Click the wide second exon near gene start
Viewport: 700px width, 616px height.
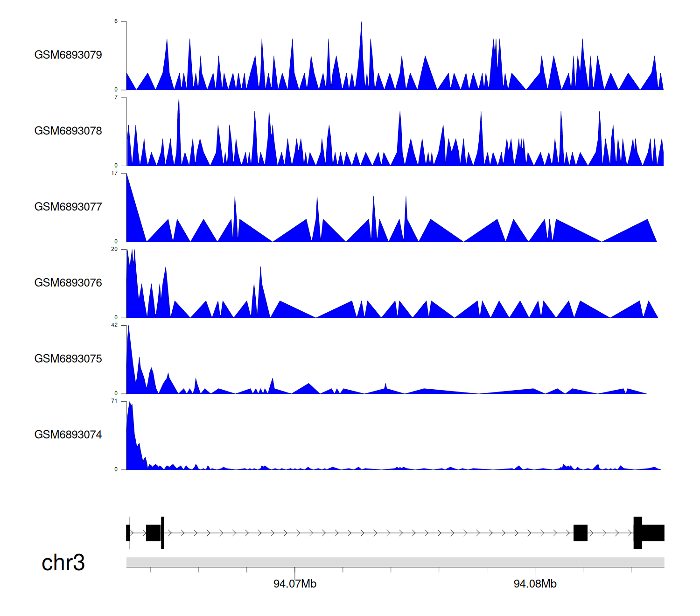153,533
